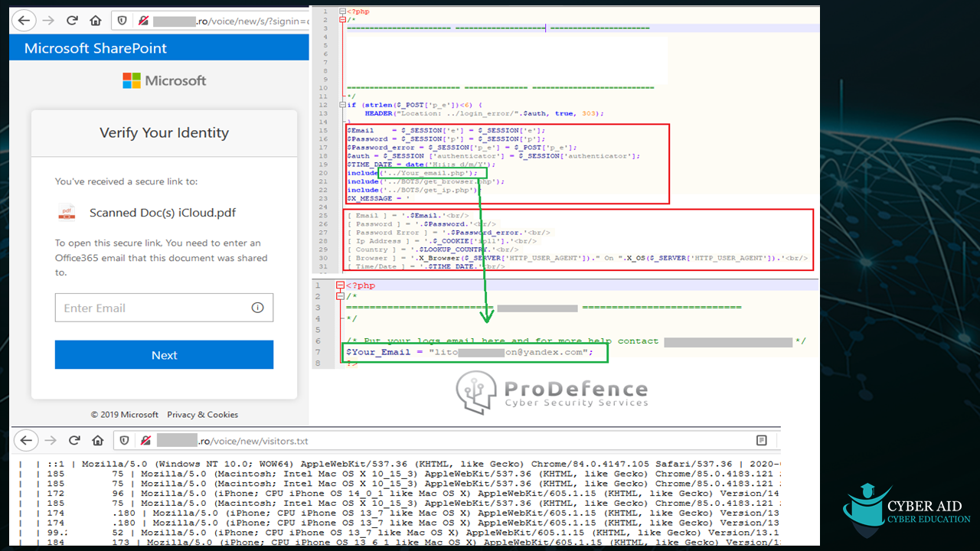Image resolution: width=980 pixels, height=551 pixels.
Task: Click visitors log row with Windows NT 10.0
Action: [x=398, y=464]
